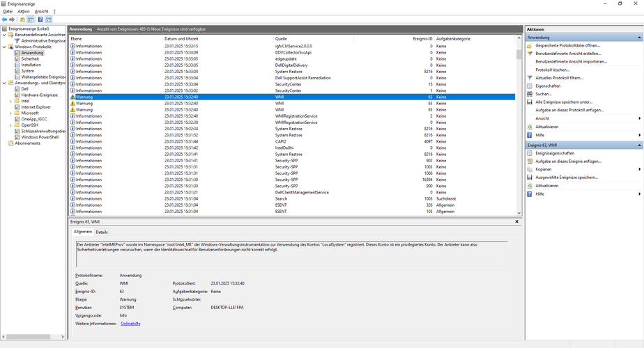Collapse the Benutzerdefinierte Ansichten tree node

click(x=4, y=35)
